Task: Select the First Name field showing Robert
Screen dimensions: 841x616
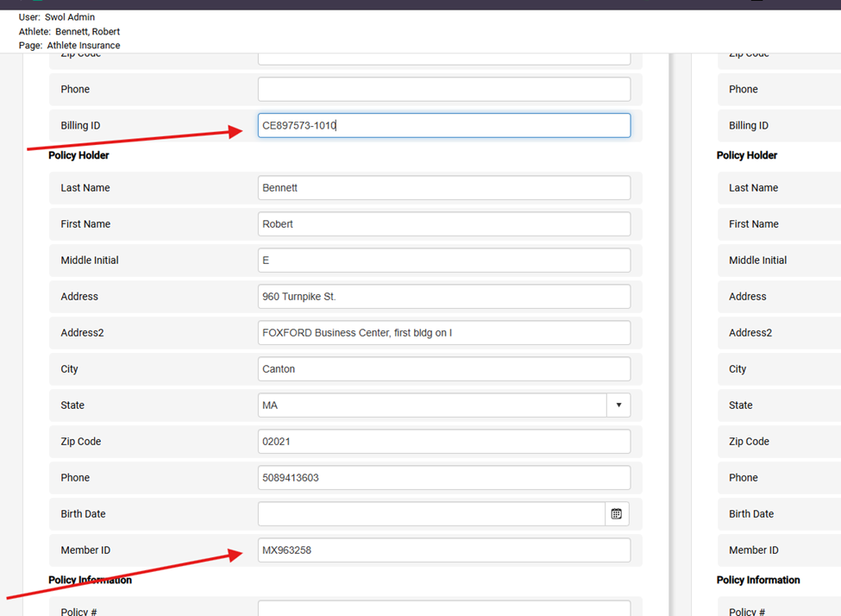Action: tap(443, 224)
